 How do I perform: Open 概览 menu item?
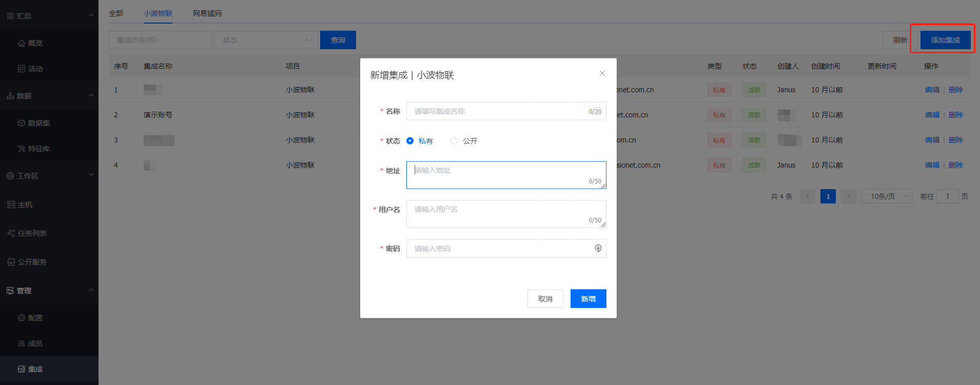click(x=49, y=43)
